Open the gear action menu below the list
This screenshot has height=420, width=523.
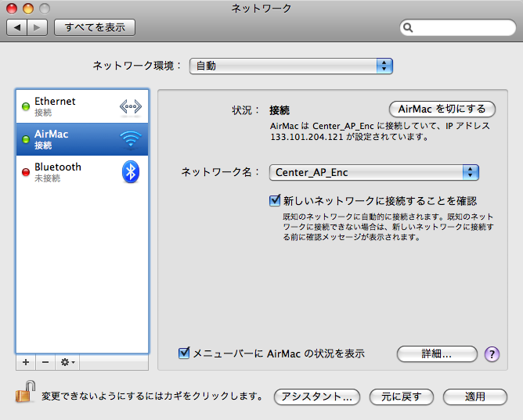[67, 362]
